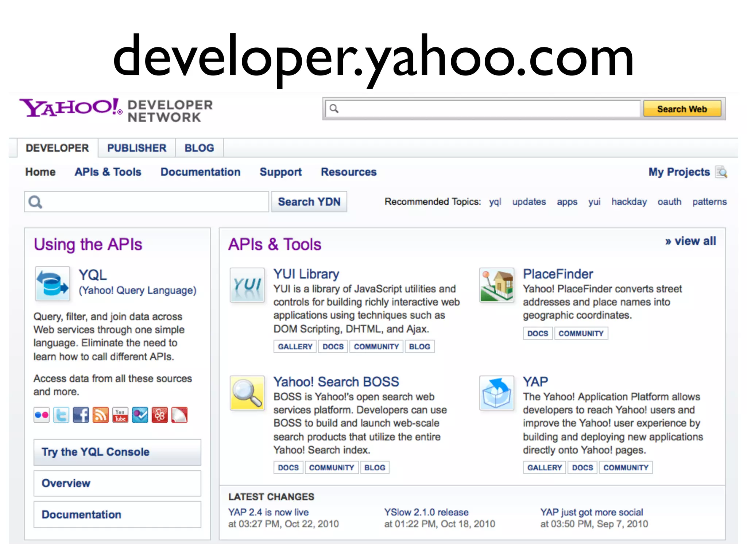The width and height of the screenshot is (747, 560).
Task: Click the RSS feed source icon
Action: click(101, 415)
